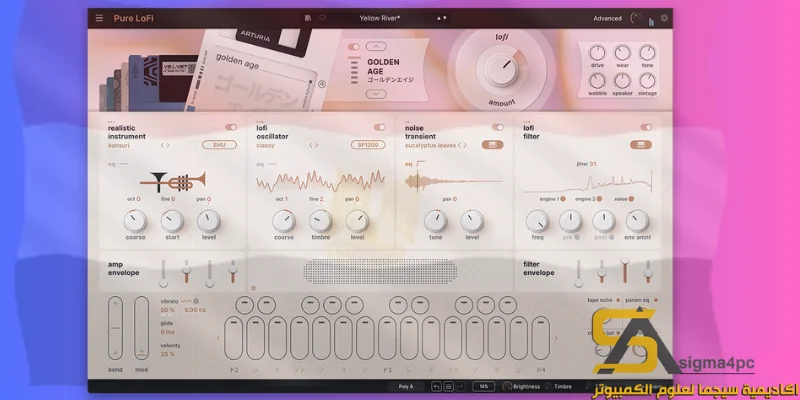Click the output level meter icon

[652, 21]
